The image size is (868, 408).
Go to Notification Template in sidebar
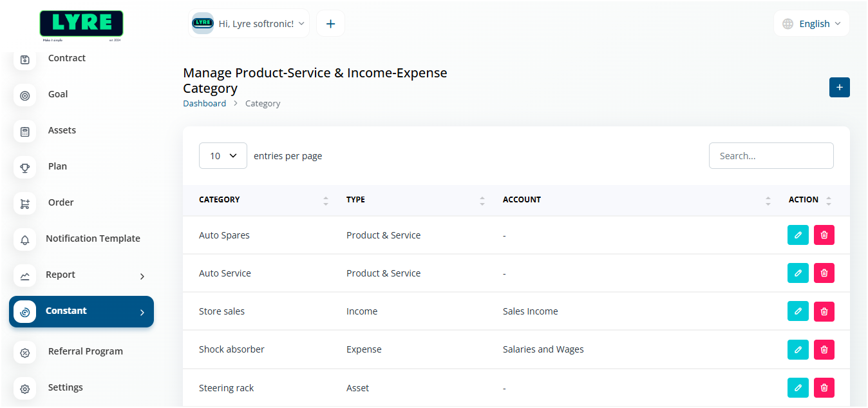coord(93,238)
